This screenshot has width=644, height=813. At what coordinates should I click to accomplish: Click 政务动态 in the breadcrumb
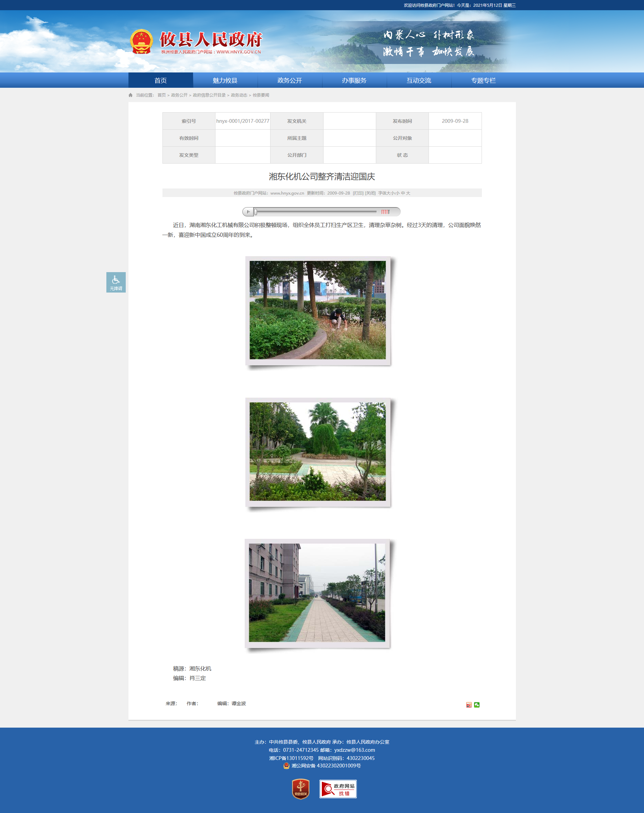click(x=239, y=95)
